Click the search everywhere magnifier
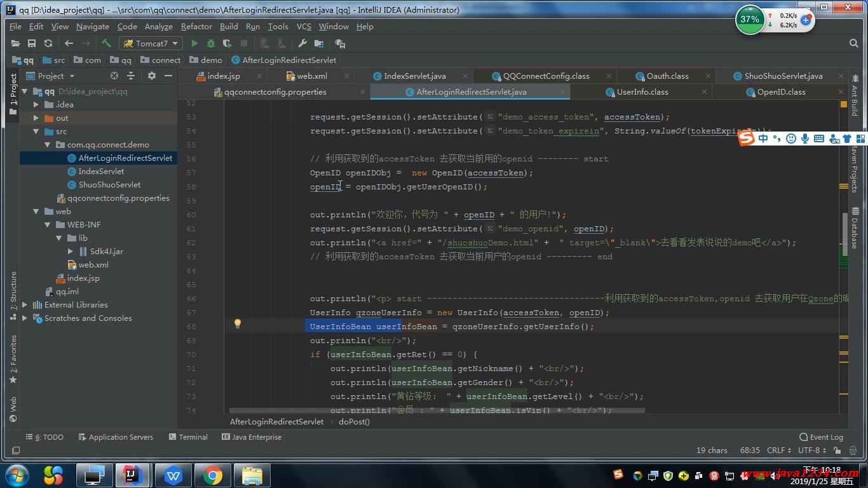The height and width of the screenshot is (488, 868). click(854, 43)
